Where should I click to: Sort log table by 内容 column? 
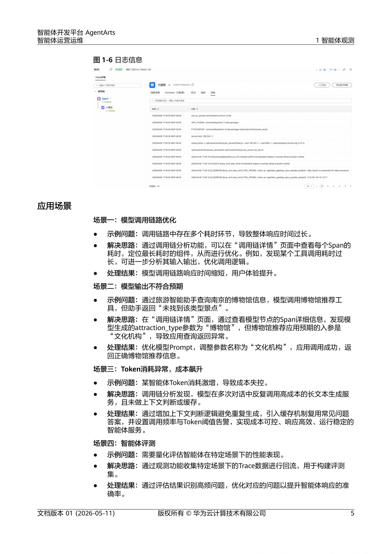(x=197, y=109)
